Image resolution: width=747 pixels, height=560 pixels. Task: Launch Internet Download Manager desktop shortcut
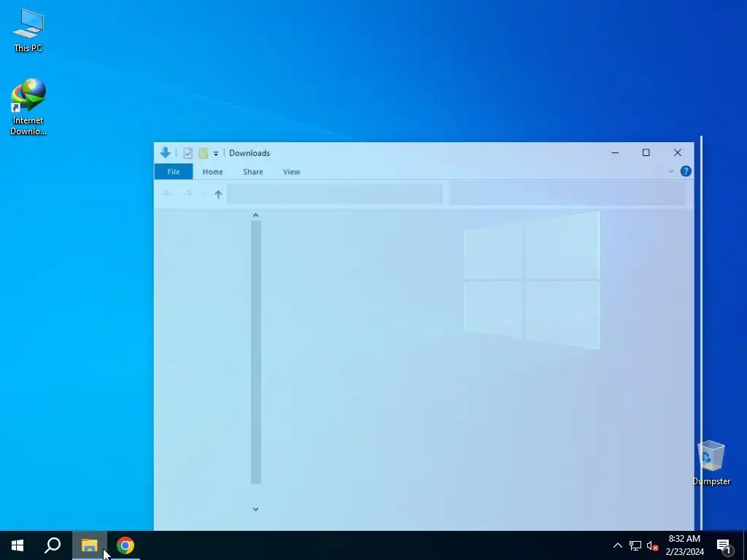(x=28, y=107)
